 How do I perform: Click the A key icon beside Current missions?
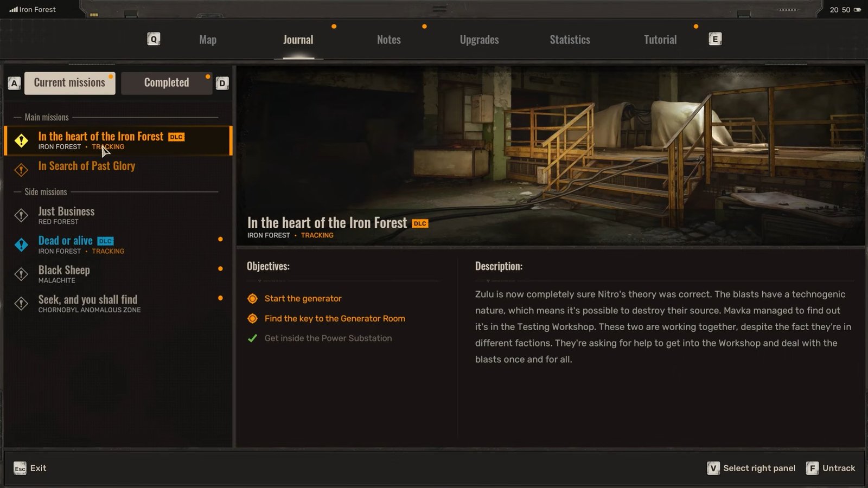point(15,84)
